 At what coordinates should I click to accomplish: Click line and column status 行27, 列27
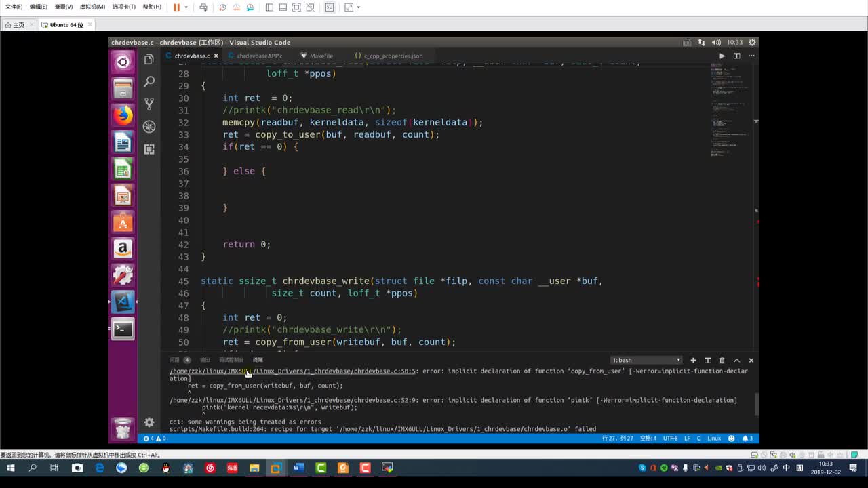[x=618, y=439]
